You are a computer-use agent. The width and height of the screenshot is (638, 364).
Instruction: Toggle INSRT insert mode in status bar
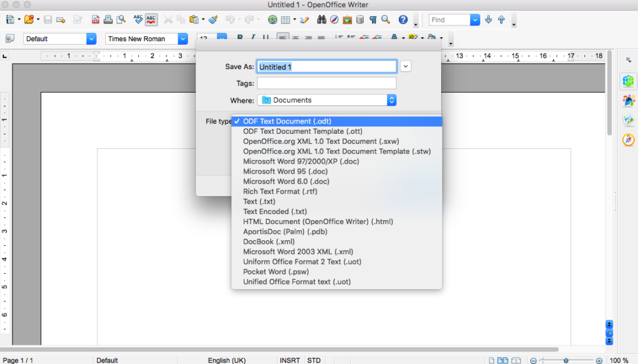(x=290, y=360)
